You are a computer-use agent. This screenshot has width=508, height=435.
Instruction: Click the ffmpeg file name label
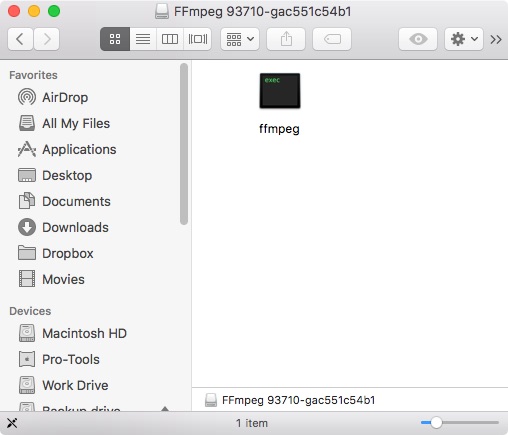[x=279, y=129]
